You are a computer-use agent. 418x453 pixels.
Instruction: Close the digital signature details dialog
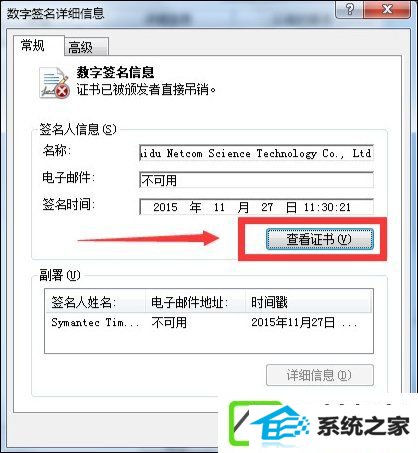click(387, 9)
